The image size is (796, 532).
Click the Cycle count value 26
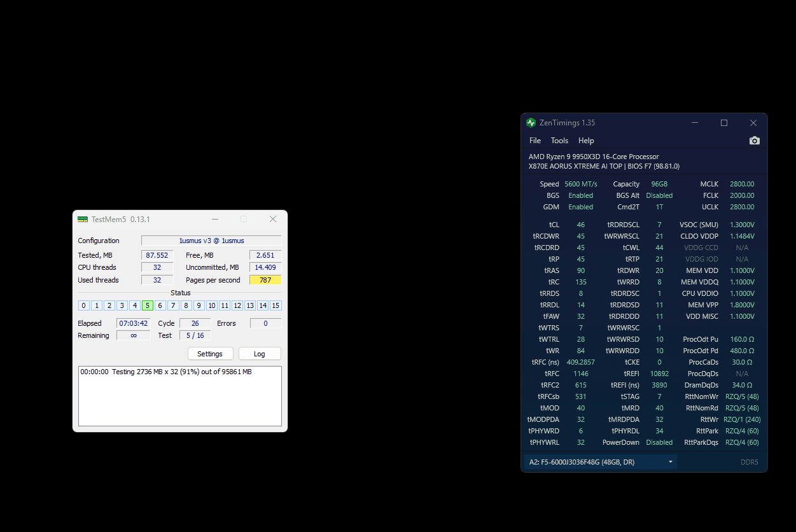pos(195,323)
